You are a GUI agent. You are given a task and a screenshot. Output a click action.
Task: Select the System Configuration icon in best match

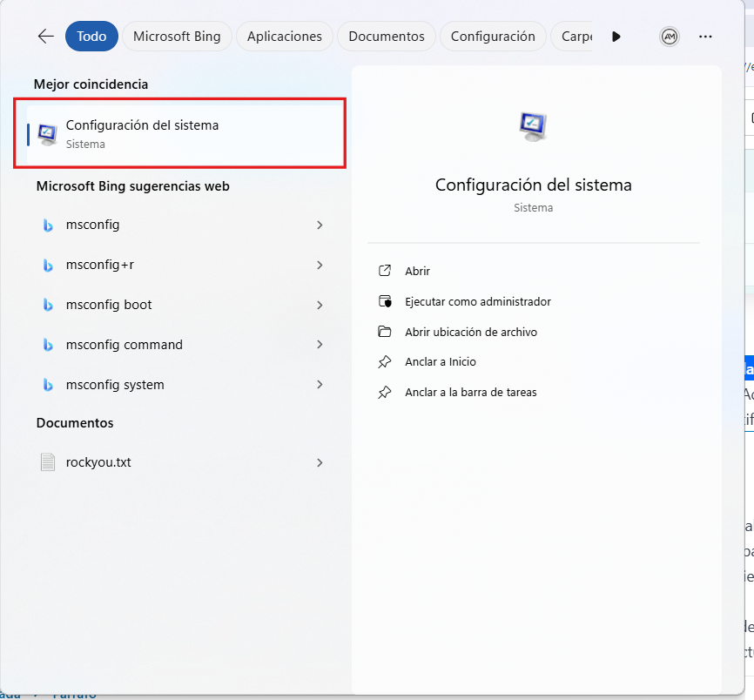[47, 131]
